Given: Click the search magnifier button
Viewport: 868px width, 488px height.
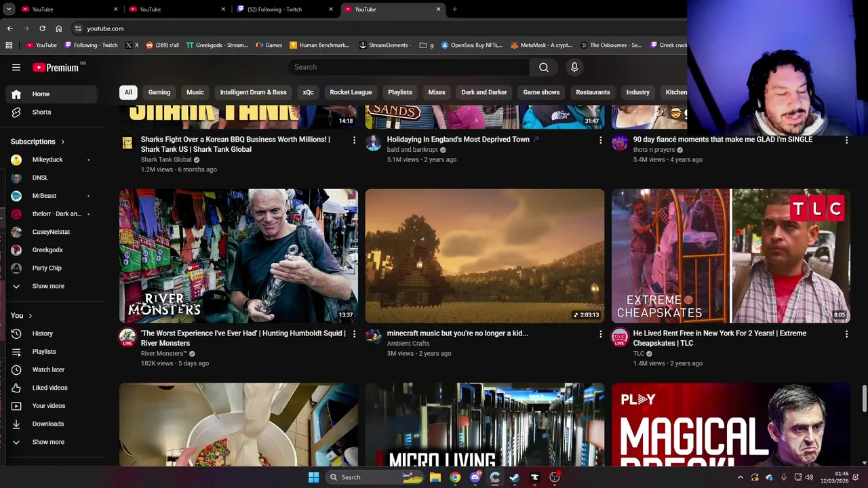Looking at the screenshot, I should pos(544,67).
